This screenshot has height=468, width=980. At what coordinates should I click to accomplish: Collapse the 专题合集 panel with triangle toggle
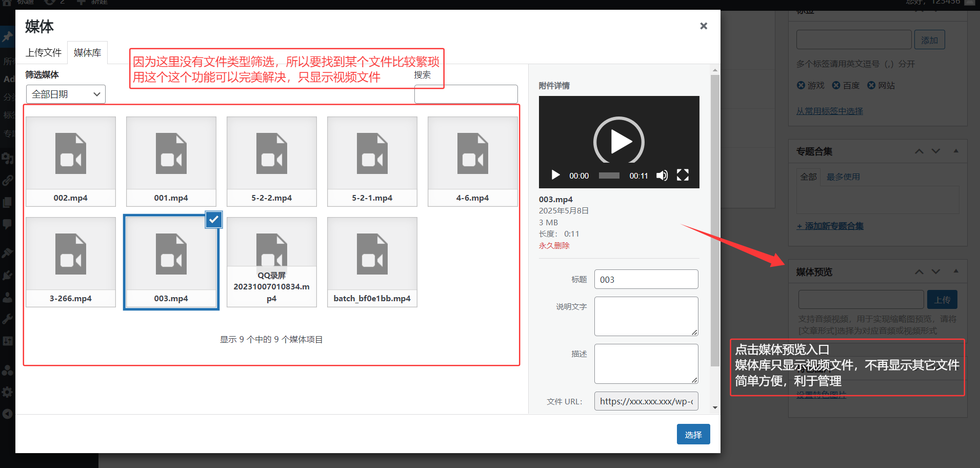956,151
